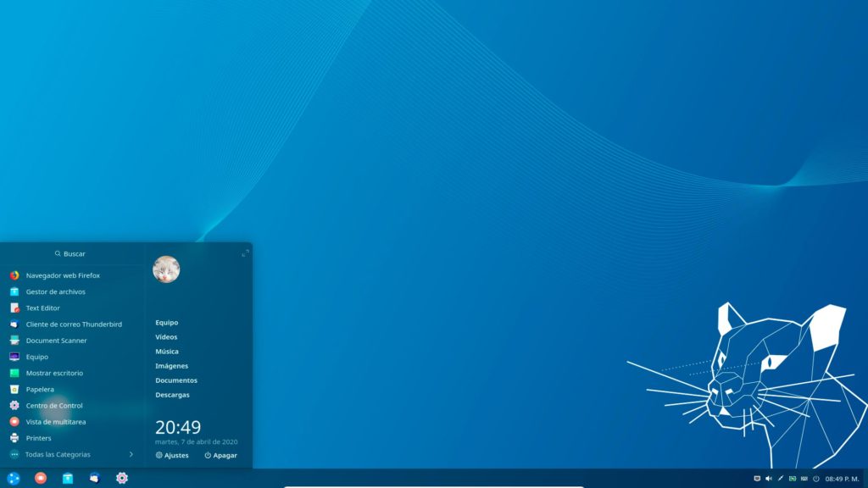Toggle launcher fullscreen mode via expand icon
Screen dimensions: 868x488
tap(245, 253)
